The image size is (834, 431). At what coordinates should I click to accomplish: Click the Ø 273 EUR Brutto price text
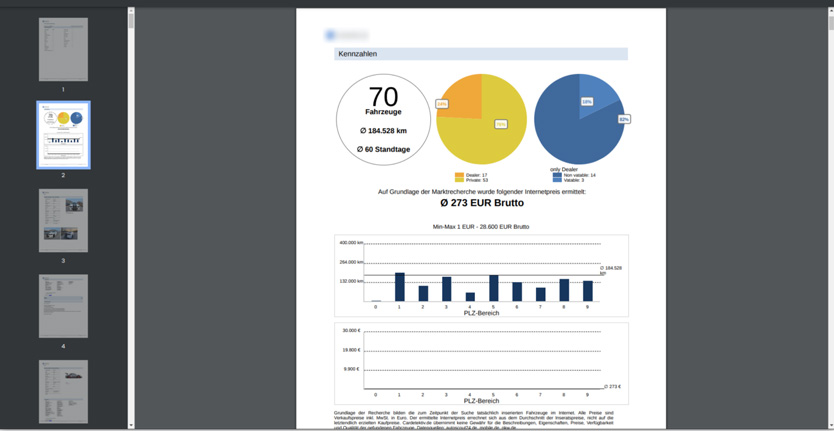pyautogui.click(x=481, y=203)
